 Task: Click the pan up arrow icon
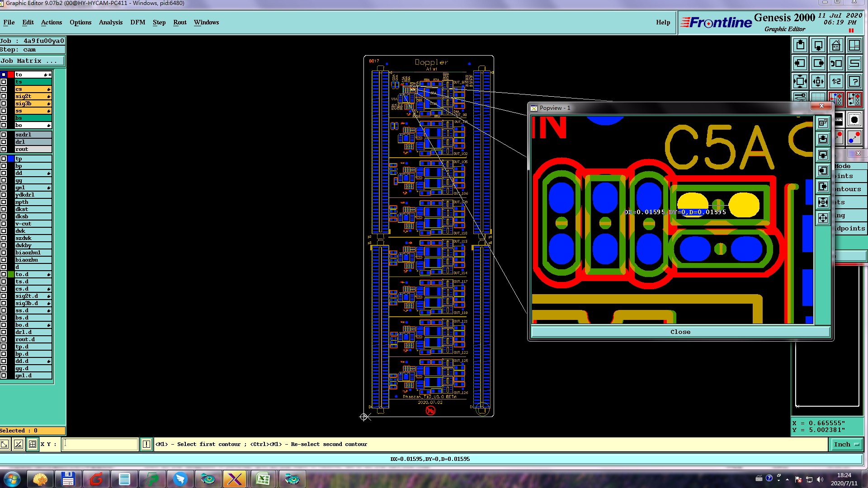pyautogui.click(x=800, y=45)
